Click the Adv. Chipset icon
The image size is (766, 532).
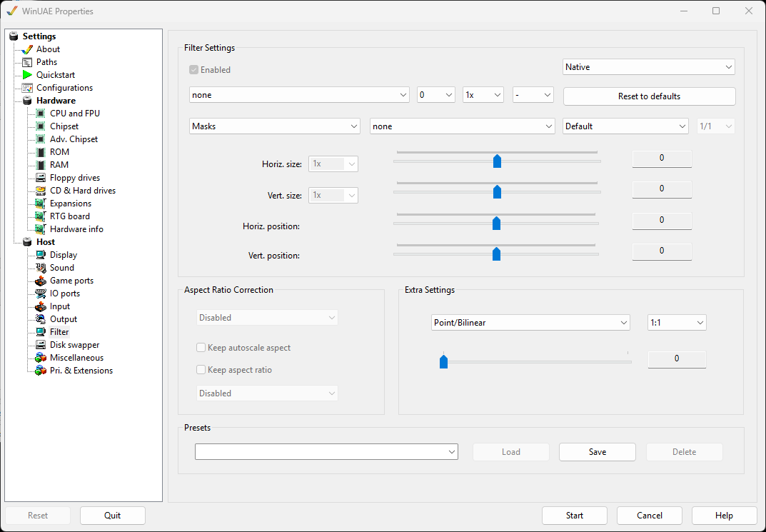41,139
